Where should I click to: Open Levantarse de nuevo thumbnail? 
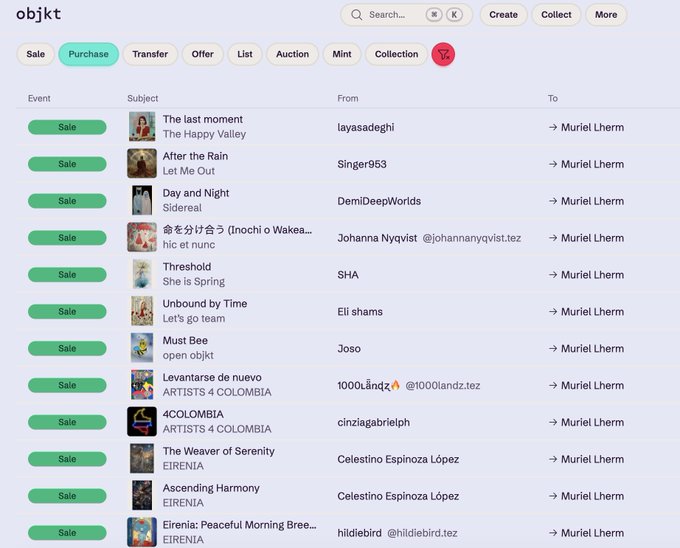(x=142, y=385)
